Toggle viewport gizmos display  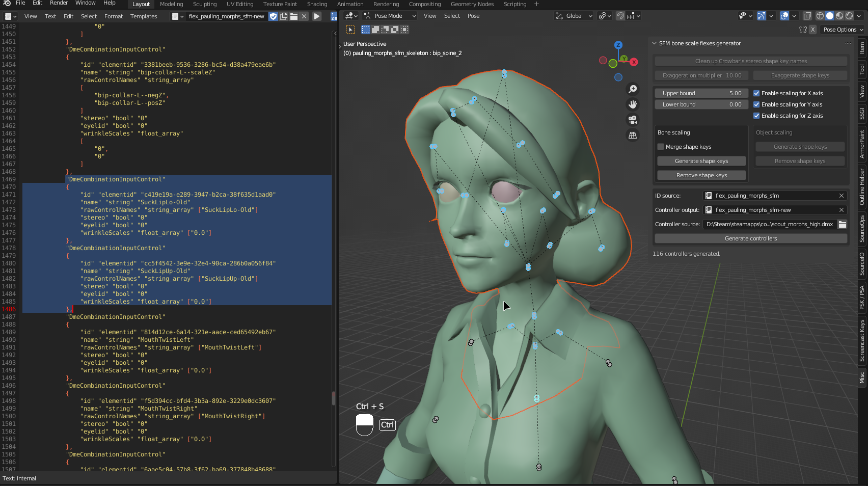click(x=761, y=16)
